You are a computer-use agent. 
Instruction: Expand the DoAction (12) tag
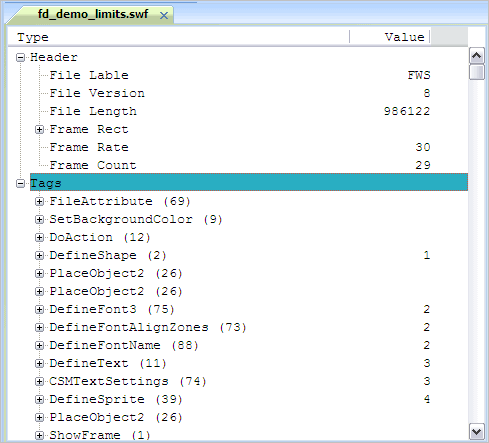pyautogui.click(x=39, y=238)
